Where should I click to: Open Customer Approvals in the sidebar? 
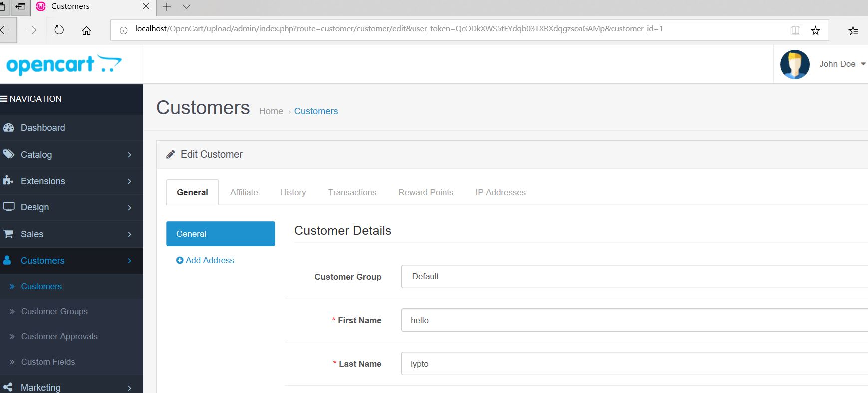pos(59,336)
